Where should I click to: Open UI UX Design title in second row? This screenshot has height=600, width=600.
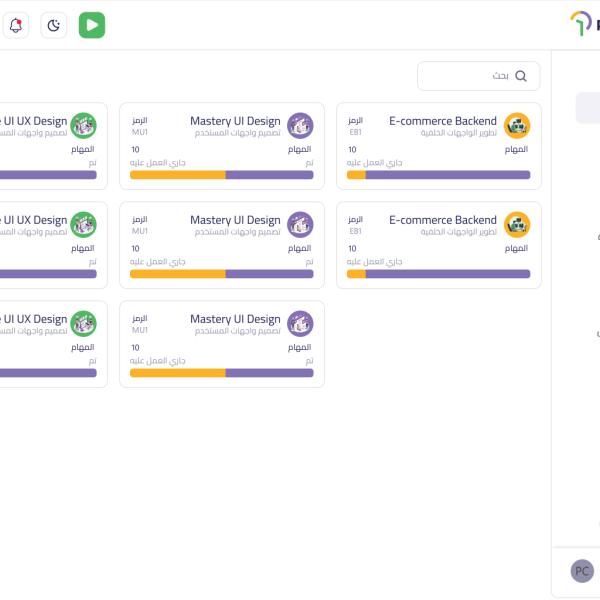point(34,220)
